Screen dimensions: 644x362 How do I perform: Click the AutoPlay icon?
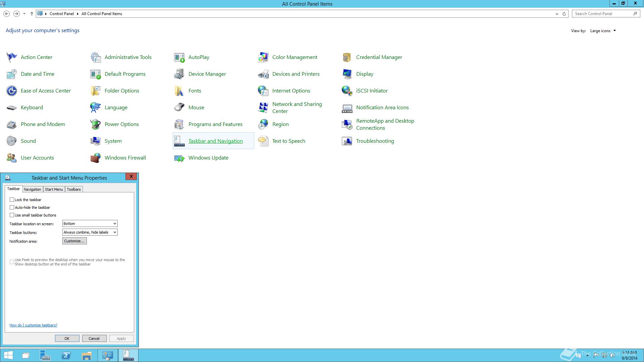[x=179, y=57]
